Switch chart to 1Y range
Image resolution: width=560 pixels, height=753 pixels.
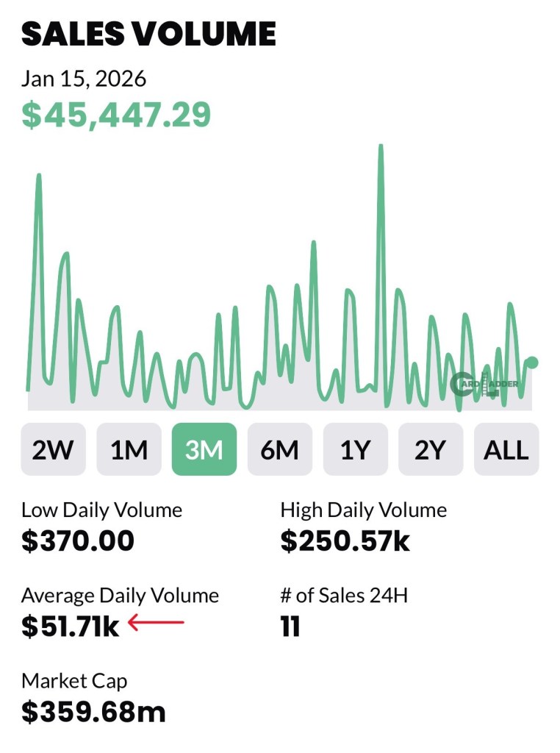click(x=356, y=449)
